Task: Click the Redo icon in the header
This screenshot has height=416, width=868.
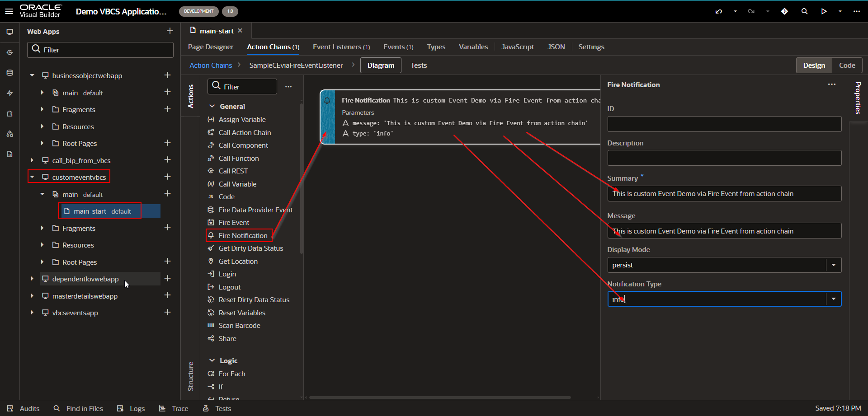Action: (751, 11)
